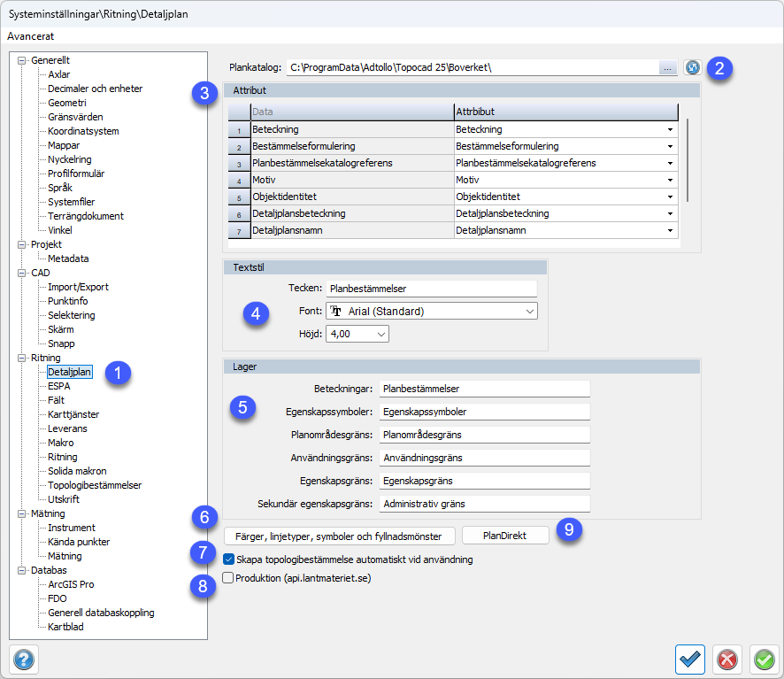Click the blue checkmark apply button

click(x=689, y=659)
